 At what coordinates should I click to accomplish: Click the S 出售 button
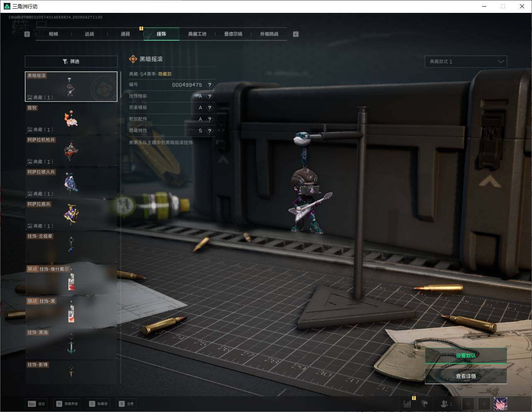126,404
